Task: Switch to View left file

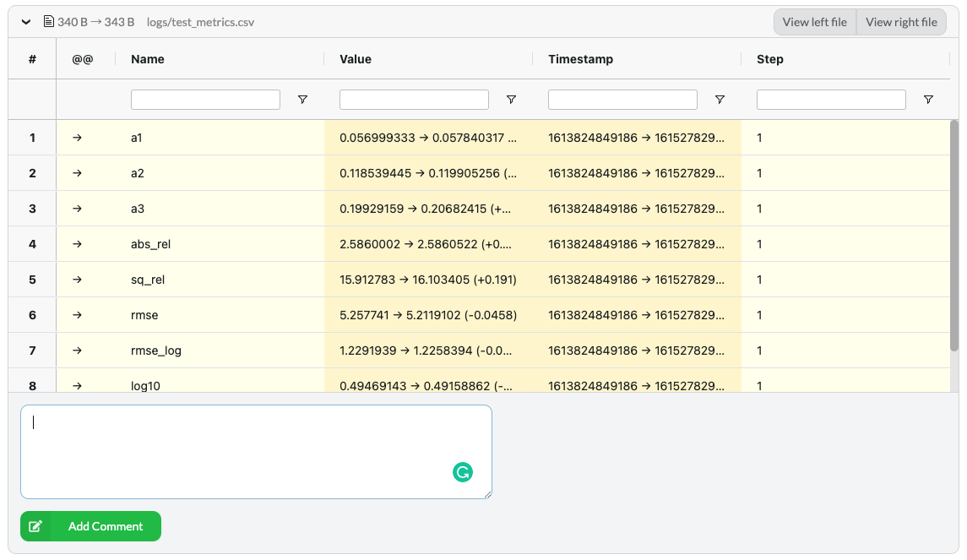Action: [814, 21]
